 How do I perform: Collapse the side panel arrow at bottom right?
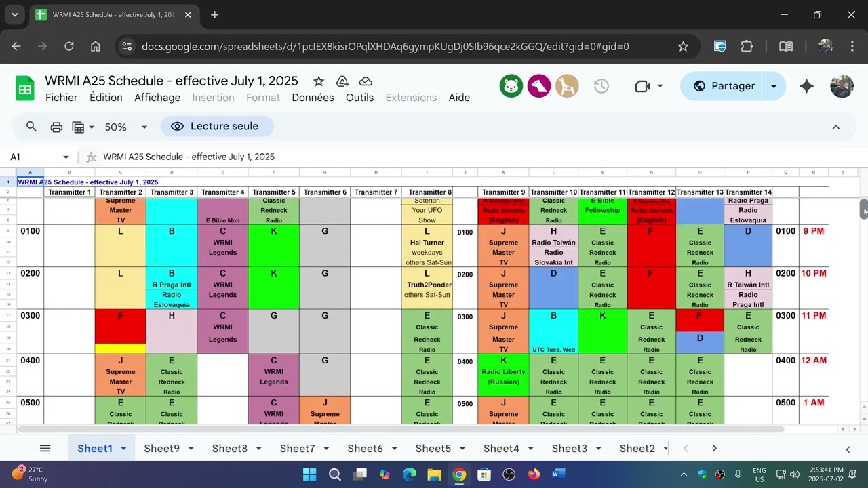848,449
